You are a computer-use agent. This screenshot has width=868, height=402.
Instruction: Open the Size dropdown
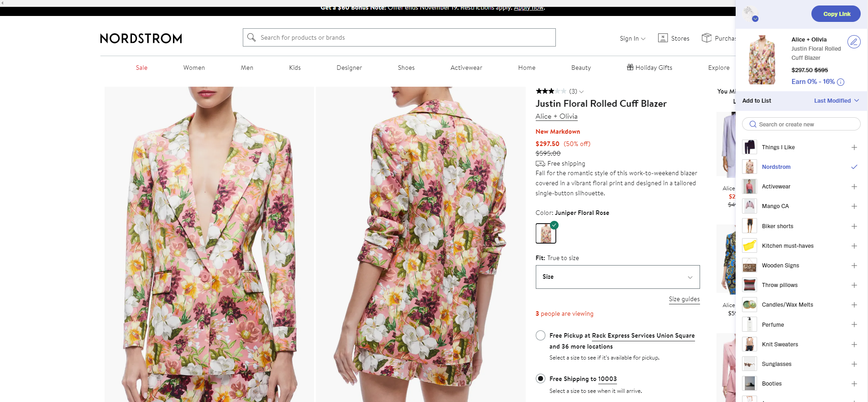pyautogui.click(x=617, y=277)
